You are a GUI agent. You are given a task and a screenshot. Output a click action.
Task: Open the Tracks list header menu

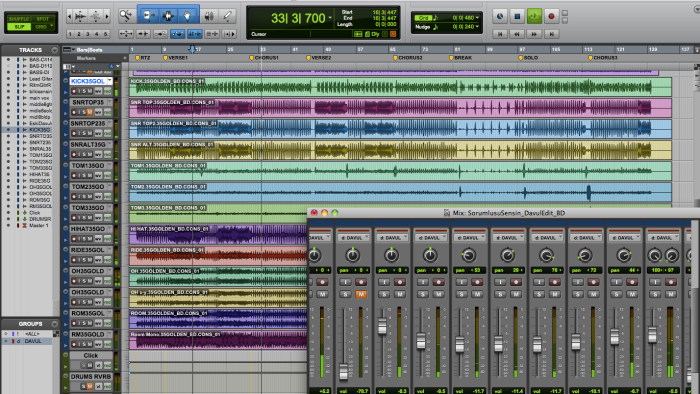coord(54,50)
